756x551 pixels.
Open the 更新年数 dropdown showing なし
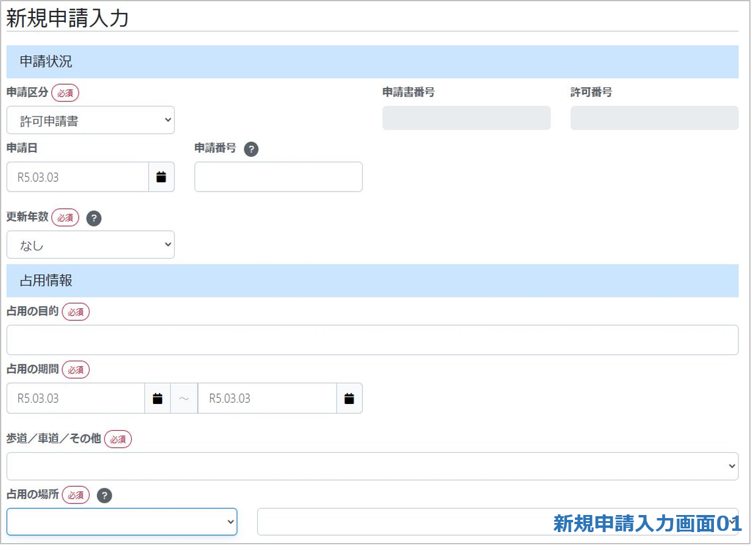(x=91, y=245)
